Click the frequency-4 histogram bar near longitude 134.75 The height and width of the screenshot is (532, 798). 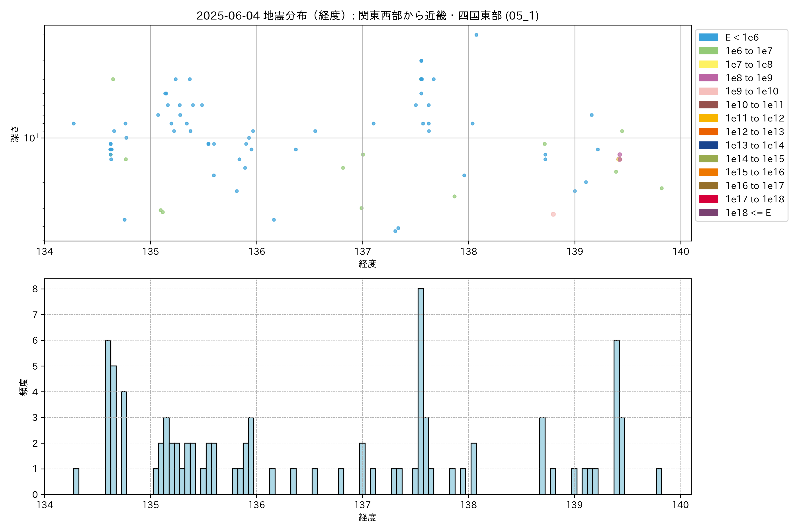click(124, 443)
